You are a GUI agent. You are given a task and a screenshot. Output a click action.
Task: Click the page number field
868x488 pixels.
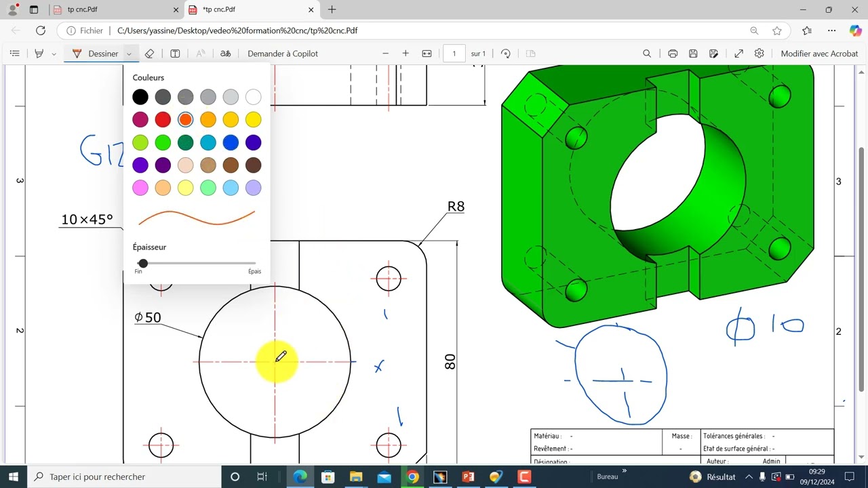(454, 54)
